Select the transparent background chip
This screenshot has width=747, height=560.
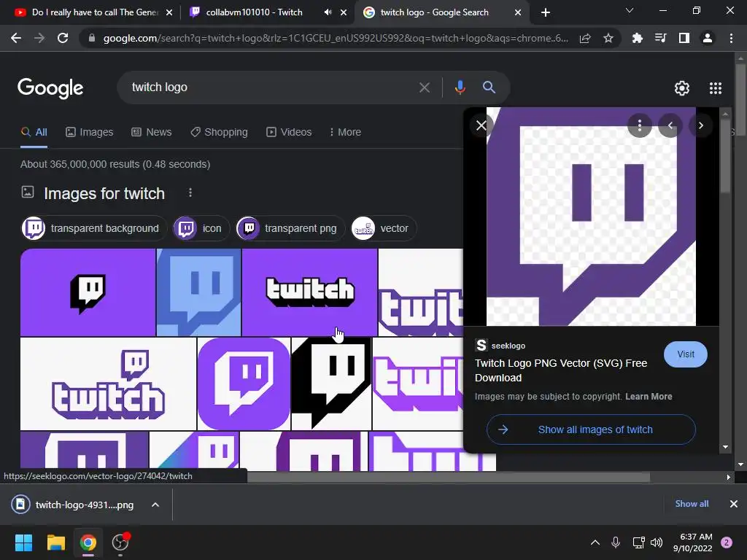coord(93,228)
